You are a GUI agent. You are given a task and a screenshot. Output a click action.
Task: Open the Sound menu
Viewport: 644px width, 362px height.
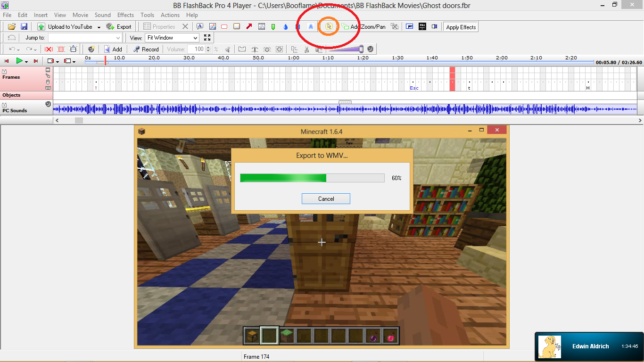tap(103, 15)
